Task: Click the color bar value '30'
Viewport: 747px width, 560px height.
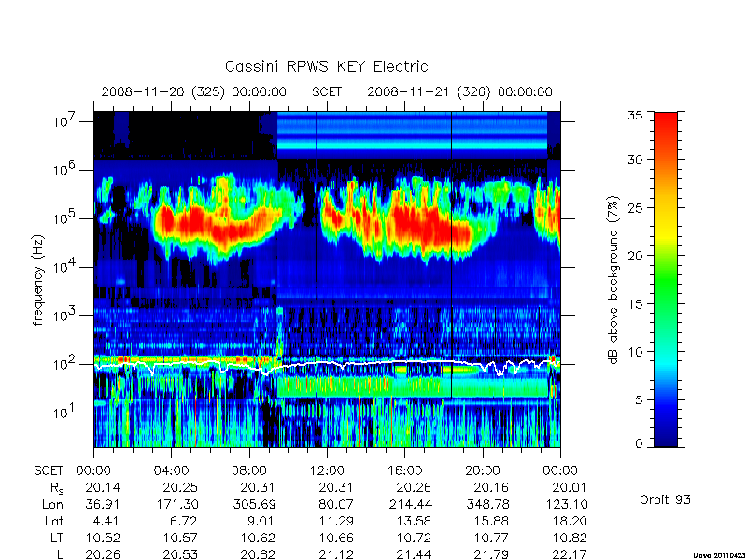Action: [x=635, y=159]
